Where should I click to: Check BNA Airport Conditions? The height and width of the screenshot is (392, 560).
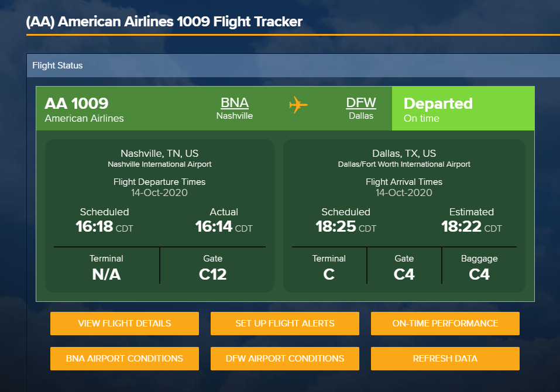[125, 359]
